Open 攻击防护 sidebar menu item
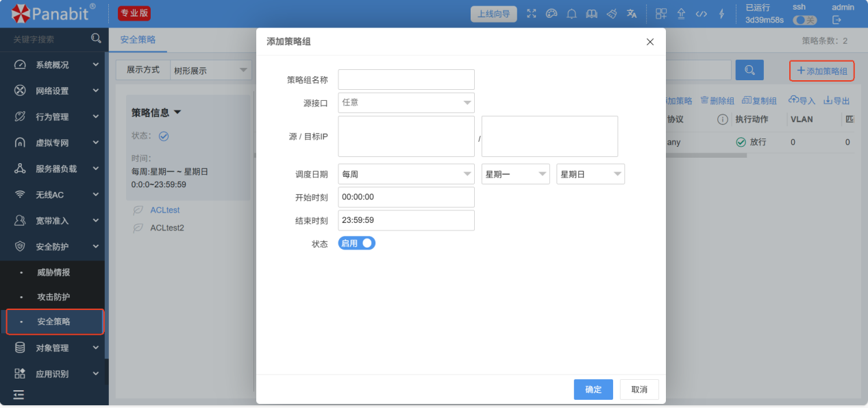This screenshot has height=408, width=868. (53, 297)
